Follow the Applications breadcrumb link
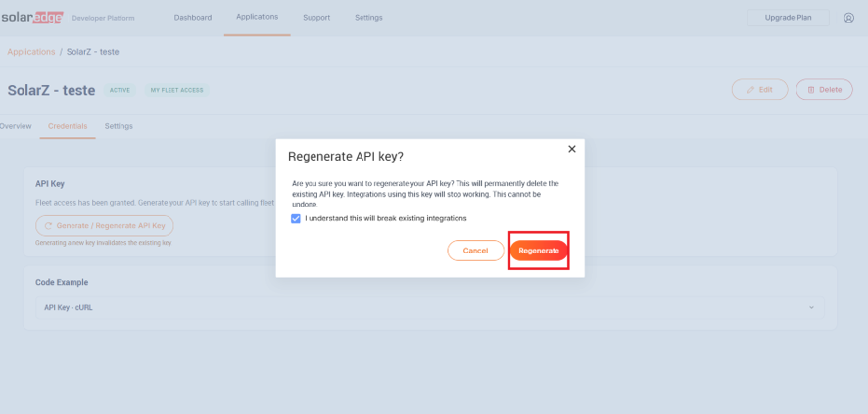The width and height of the screenshot is (868, 414). 31,52
